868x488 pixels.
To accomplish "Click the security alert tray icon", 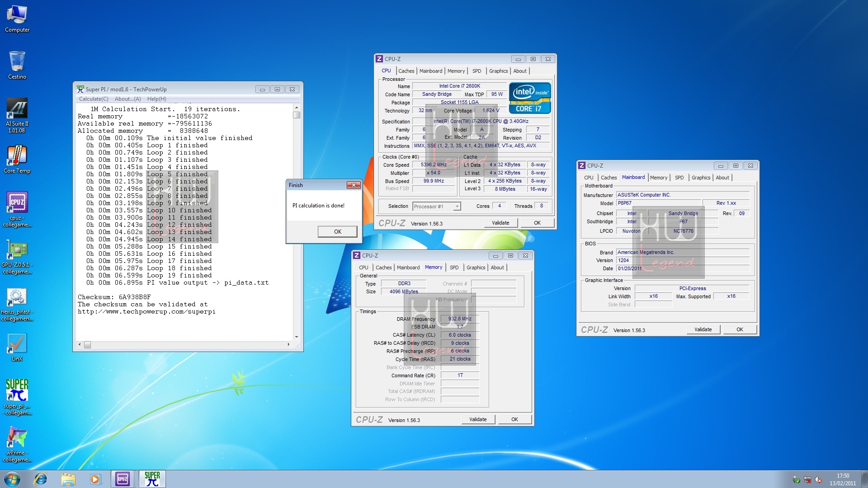I will click(x=797, y=480).
